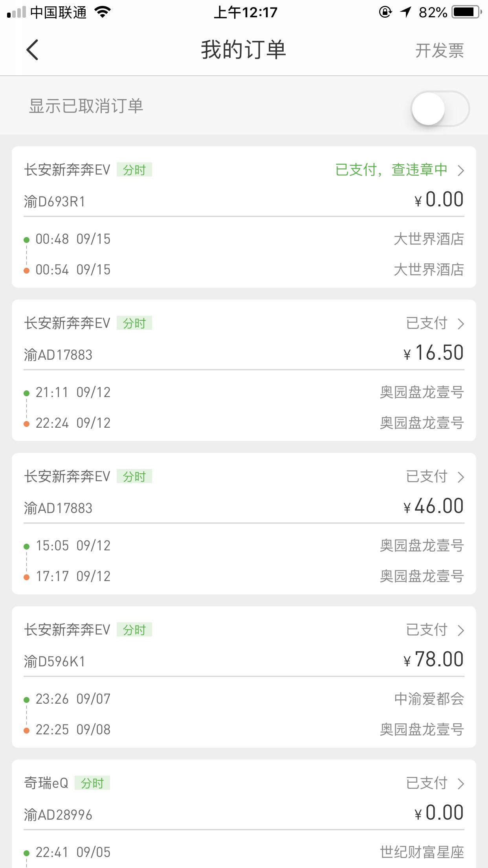Tap the 分时 tag on the 渝D693R1 order

134,170
